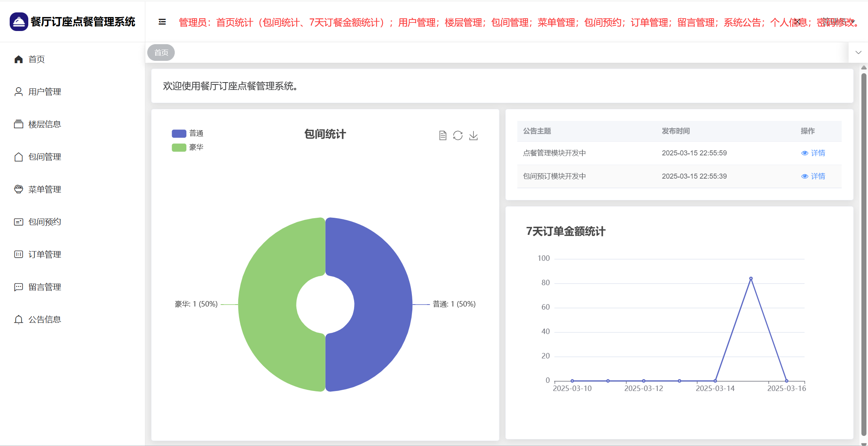Save 包间统计 chart as image
The height and width of the screenshot is (446, 868).
pos(473,136)
